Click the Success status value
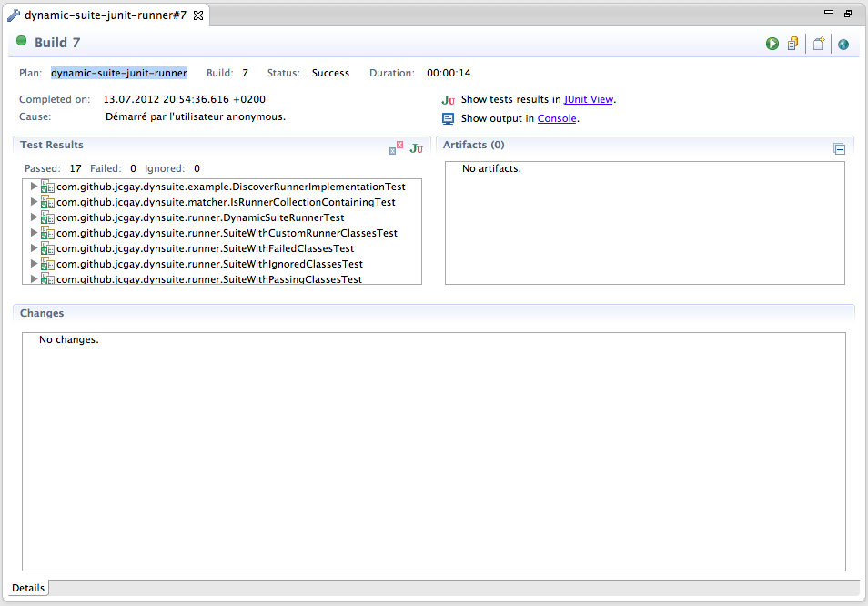868x606 pixels. click(x=330, y=73)
